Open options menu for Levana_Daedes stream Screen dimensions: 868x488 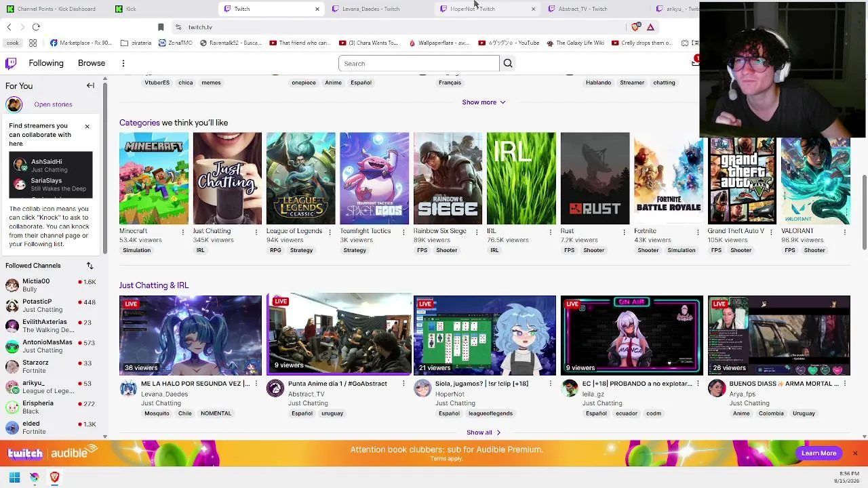click(x=256, y=384)
